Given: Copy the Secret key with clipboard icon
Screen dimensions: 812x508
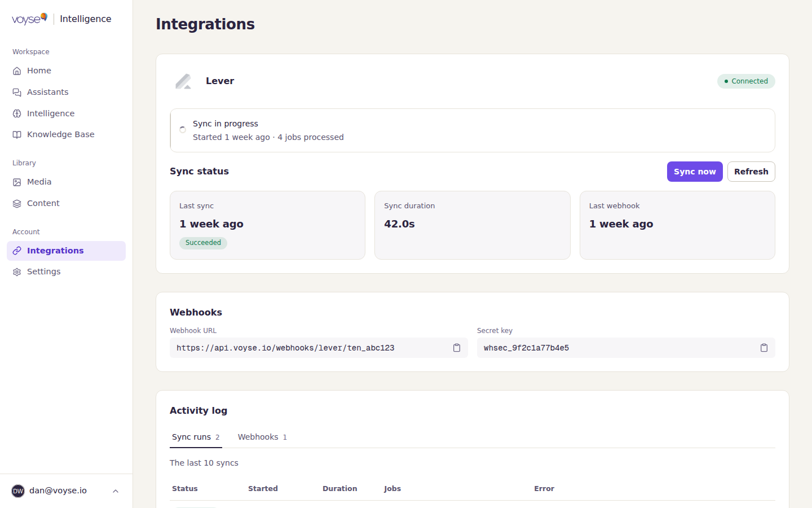Looking at the screenshot, I should 764,348.
